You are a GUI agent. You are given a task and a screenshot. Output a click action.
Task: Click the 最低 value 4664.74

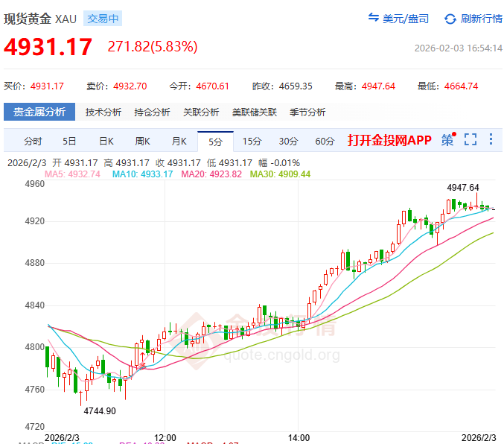point(461,86)
